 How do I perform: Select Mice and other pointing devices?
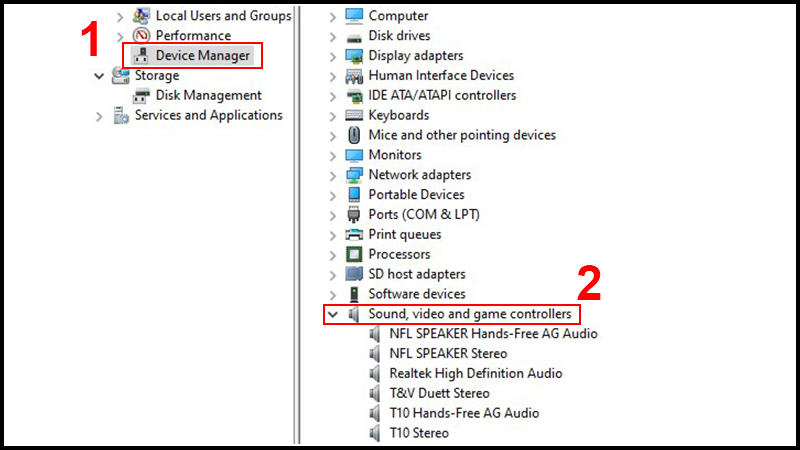coord(462,135)
